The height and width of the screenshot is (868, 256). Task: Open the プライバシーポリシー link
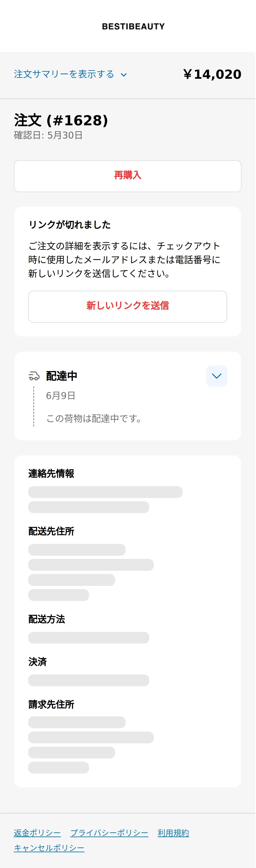click(109, 833)
